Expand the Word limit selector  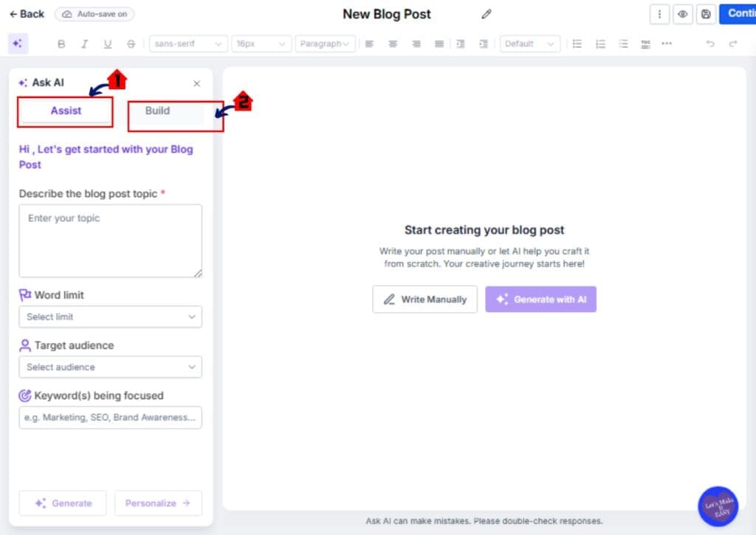[109, 317]
